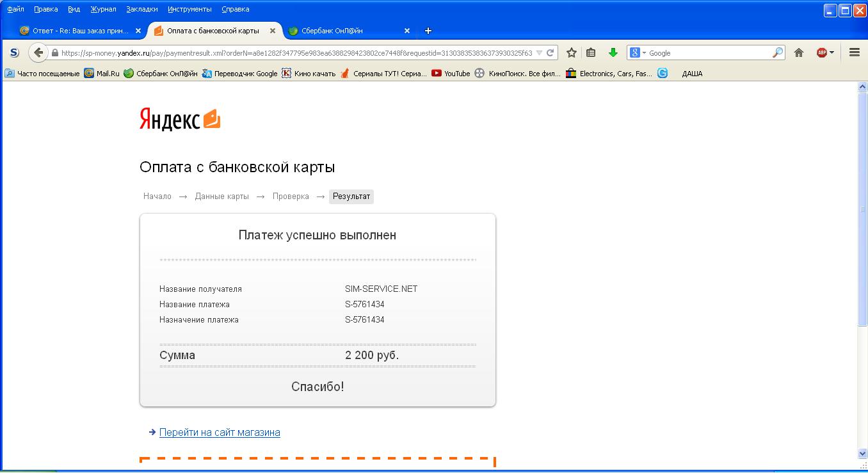
Task: Open the Справка menu
Action: [235, 9]
